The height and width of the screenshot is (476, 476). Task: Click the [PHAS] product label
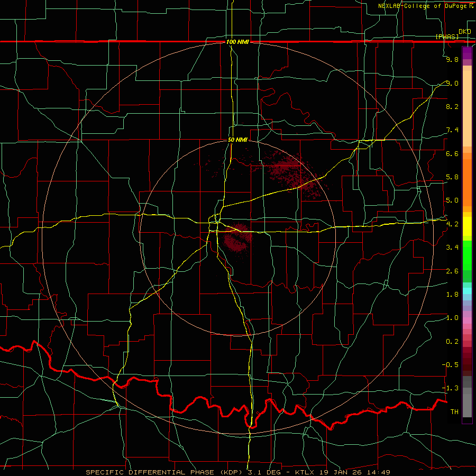(x=447, y=36)
